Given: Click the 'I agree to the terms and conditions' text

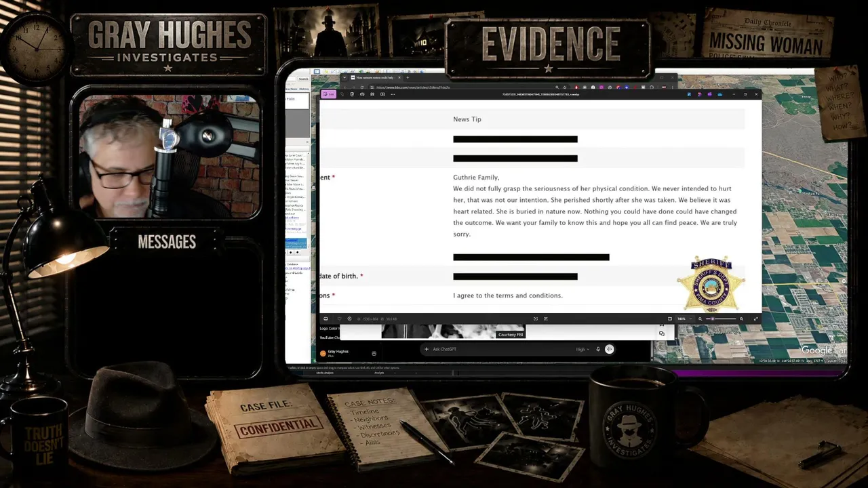Looking at the screenshot, I should click(x=508, y=296).
